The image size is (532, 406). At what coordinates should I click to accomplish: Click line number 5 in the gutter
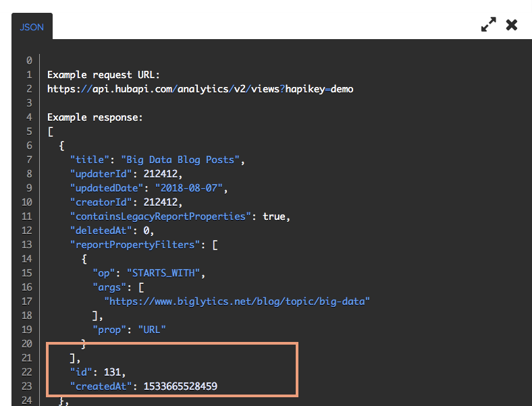(x=29, y=132)
